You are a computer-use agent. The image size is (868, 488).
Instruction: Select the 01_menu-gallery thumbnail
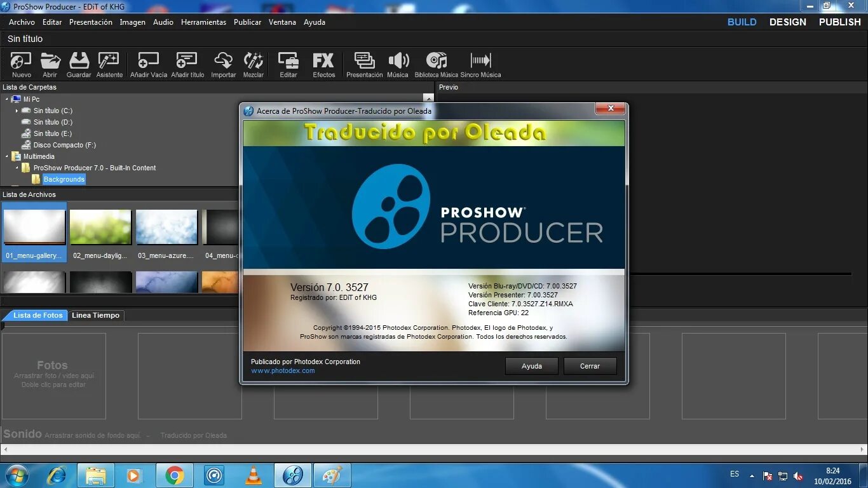coord(34,232)
